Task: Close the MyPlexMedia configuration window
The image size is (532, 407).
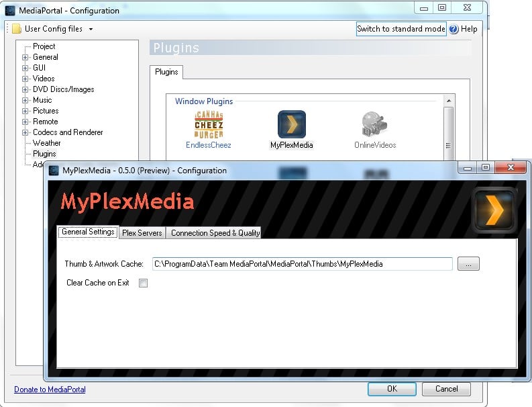Action: point(511,167)
